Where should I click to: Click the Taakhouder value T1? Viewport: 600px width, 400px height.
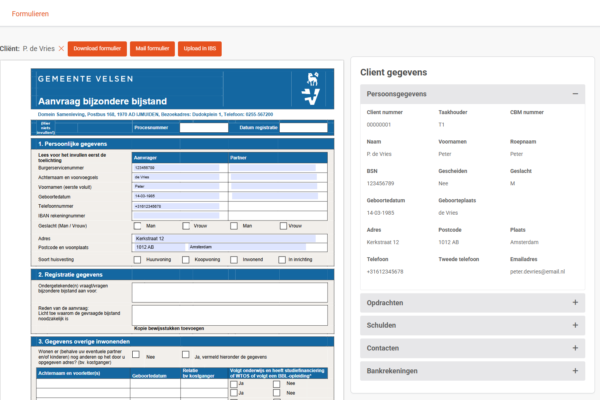[x=442, y=125]
